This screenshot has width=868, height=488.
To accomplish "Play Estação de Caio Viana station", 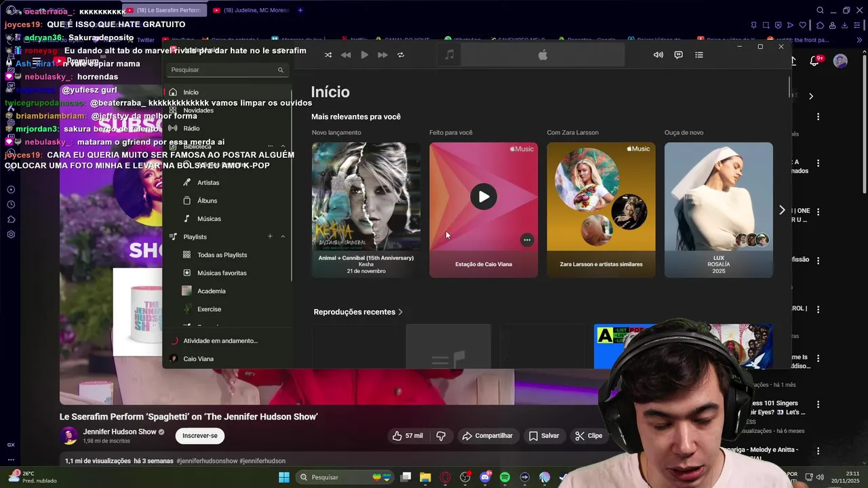I will click(484, 197).
